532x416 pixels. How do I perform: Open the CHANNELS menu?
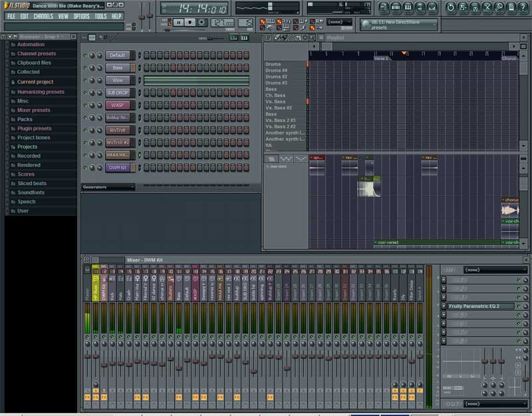click(x=43, y=16)
